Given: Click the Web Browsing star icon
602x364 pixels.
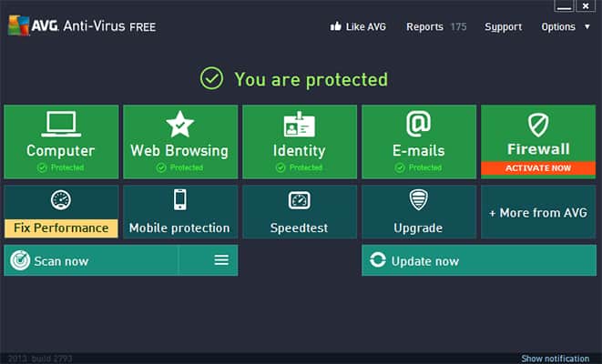Looking at the screenshot, I should (x=179, y=125).
